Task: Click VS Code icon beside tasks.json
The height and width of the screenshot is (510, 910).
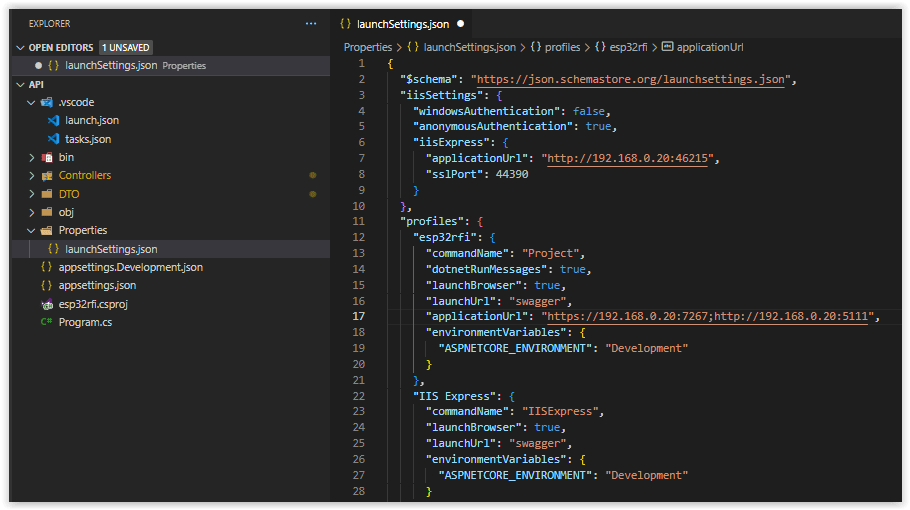Action: tap(53, 139)
